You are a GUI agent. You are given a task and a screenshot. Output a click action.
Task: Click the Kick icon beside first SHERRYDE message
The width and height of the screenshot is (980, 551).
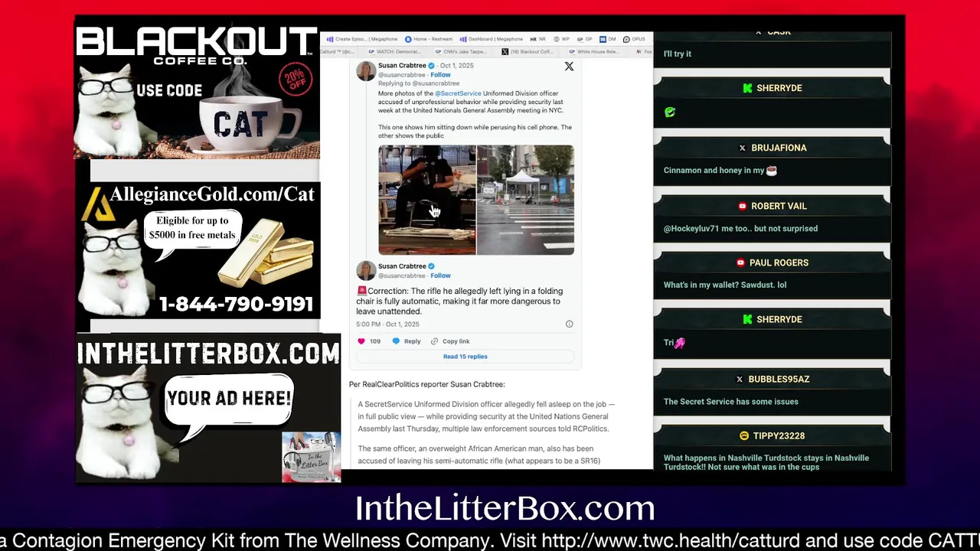coord(747,88)
